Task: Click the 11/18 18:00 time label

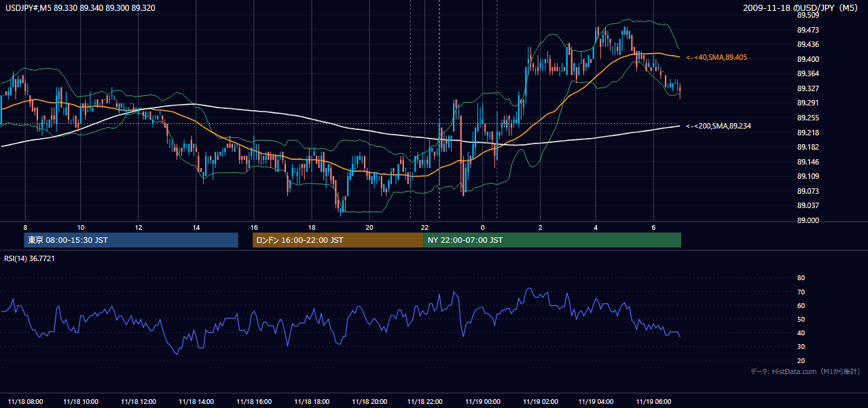Action: tap(311, 402)
